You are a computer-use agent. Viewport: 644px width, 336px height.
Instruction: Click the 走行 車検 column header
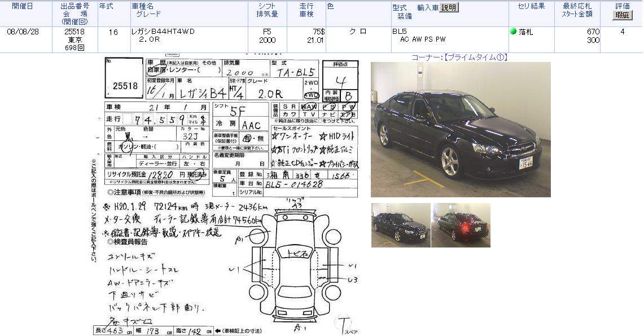[306, 10]
